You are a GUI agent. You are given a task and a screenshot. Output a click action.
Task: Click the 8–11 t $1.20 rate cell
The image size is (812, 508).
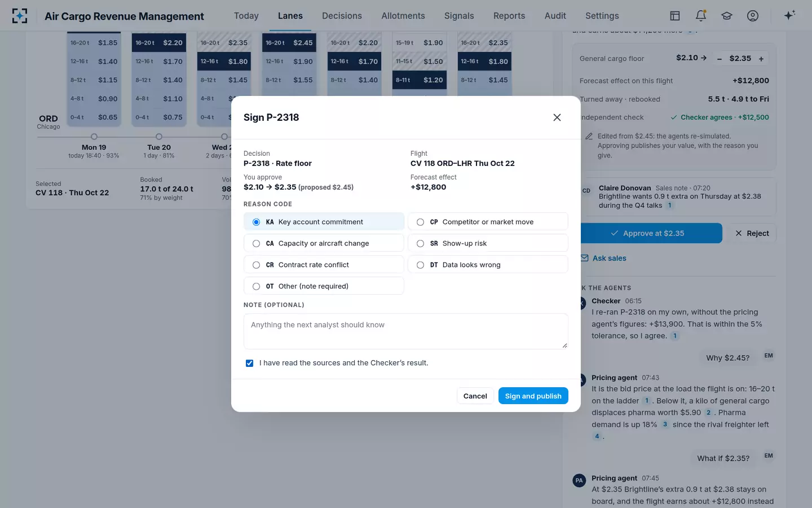(x=420, y=80)
